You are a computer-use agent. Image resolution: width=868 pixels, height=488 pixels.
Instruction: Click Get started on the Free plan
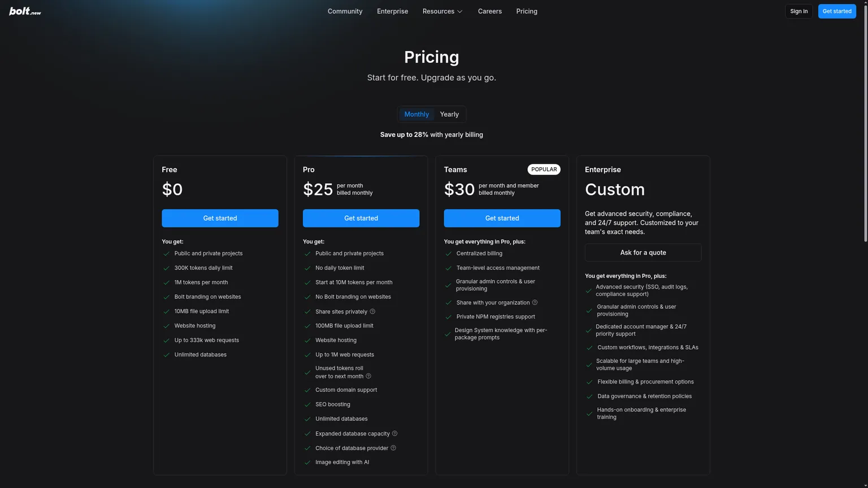[220, 218]
